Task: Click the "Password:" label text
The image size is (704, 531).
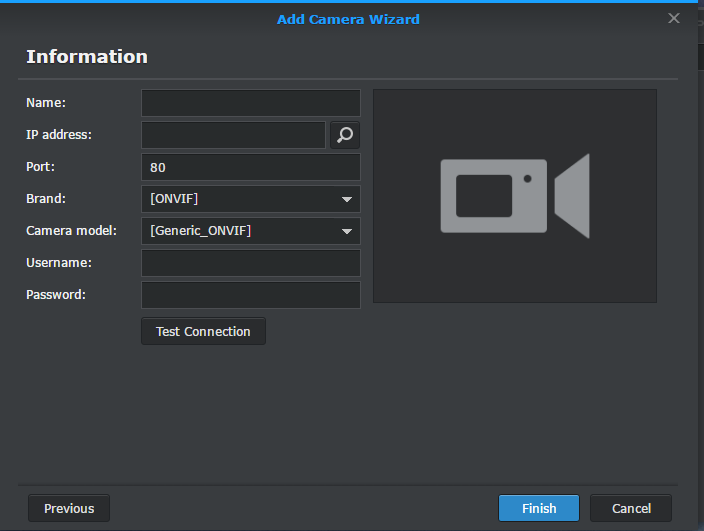Action: pyautogui.click(x=56, y=295)
